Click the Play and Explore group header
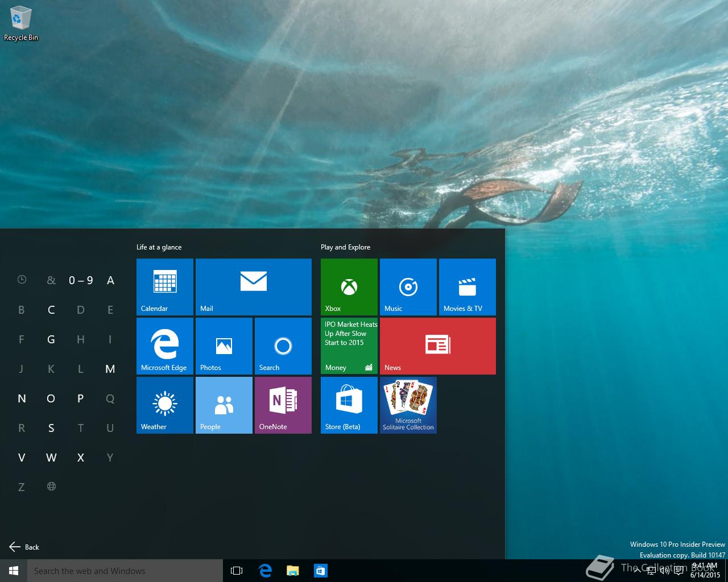 coord(345,247)
